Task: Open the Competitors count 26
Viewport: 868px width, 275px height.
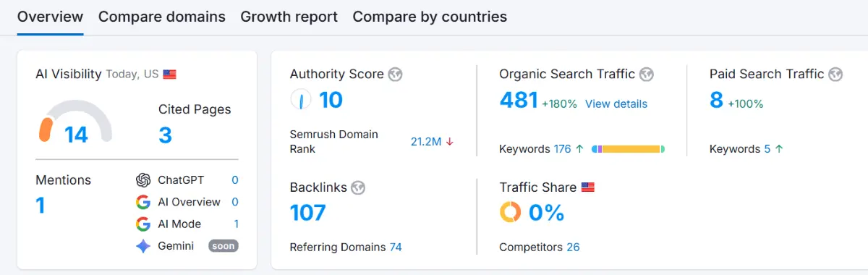Action: [573, 247]
